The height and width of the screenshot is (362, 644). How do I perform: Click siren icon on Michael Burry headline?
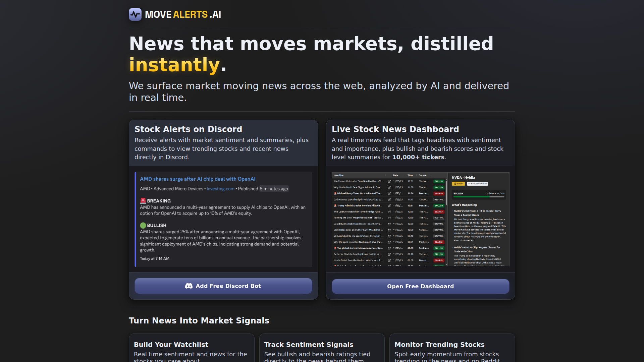click(335, 193)
